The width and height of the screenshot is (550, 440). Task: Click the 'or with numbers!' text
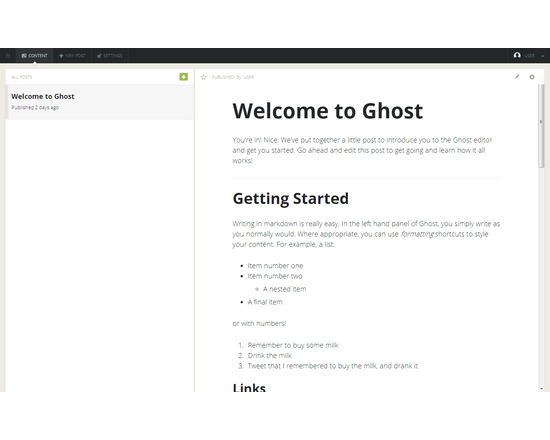pos(259,324)
